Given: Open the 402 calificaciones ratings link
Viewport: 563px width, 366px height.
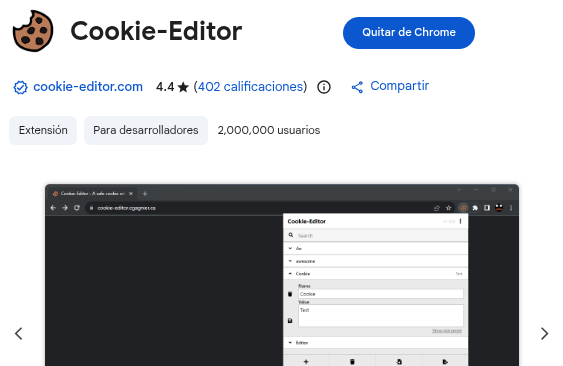Looking at the screenshot, I should click(x=251, y=87).
